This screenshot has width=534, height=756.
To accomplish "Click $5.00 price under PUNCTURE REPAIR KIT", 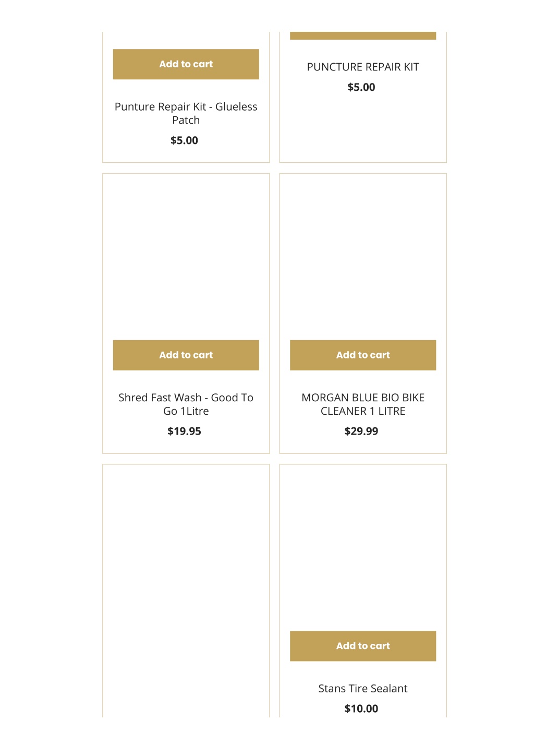I will pyautogui.click(x=361, y=87).
